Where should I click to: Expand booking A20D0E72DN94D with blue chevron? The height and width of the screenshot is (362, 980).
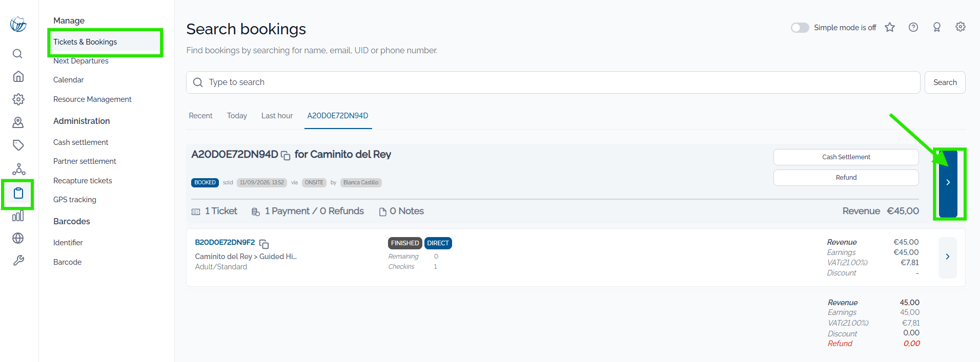click(948, 183)
